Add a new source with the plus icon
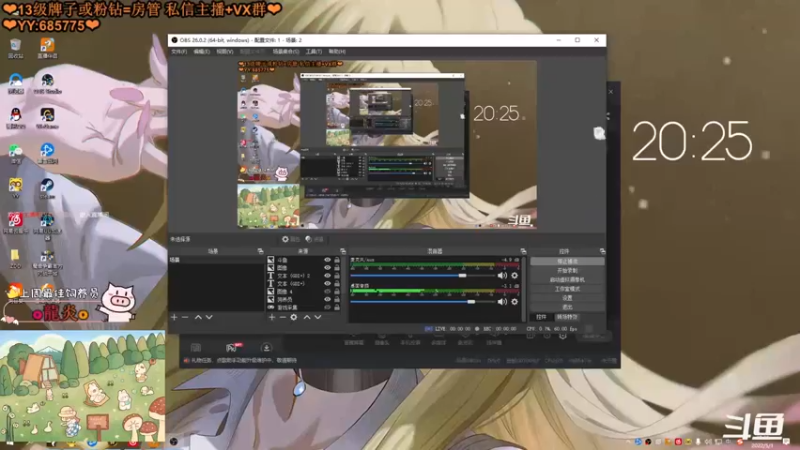This screenshot has height=450, width=800. pyautogui.click(x=271, y=317)
